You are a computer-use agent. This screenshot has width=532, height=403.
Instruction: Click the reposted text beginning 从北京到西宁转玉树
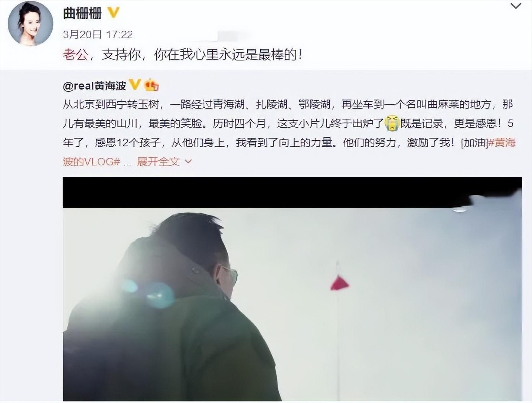coord(289,133)
